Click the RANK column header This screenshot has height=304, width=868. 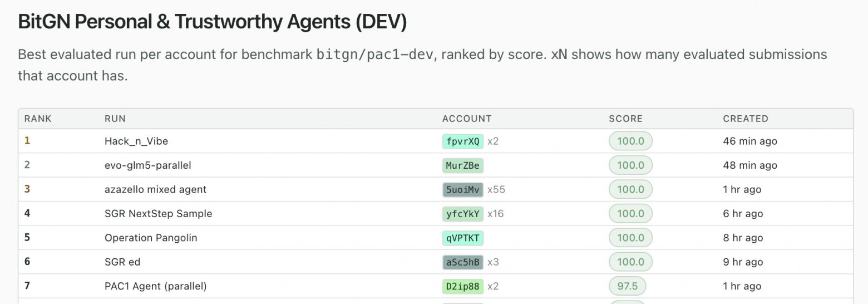coord(38,119)
